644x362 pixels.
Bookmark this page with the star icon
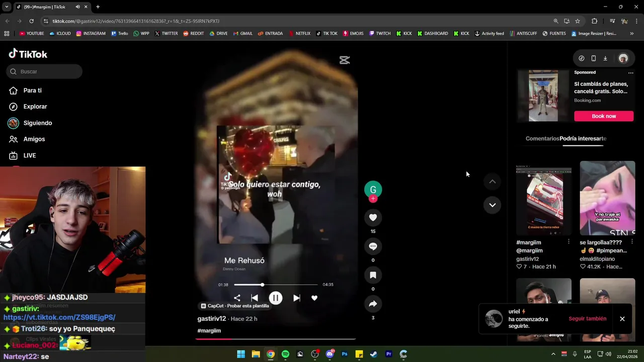pos(578,21)
